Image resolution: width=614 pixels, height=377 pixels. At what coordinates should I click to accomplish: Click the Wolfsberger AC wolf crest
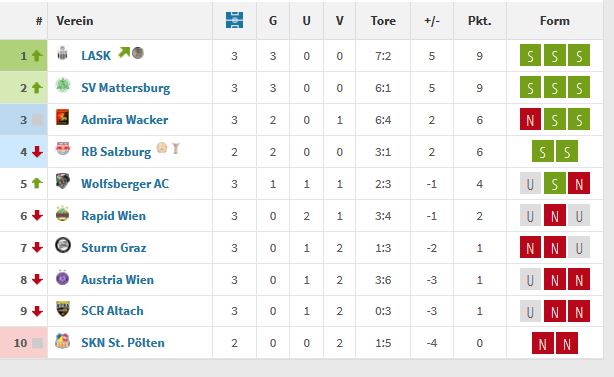coord(63,181)
